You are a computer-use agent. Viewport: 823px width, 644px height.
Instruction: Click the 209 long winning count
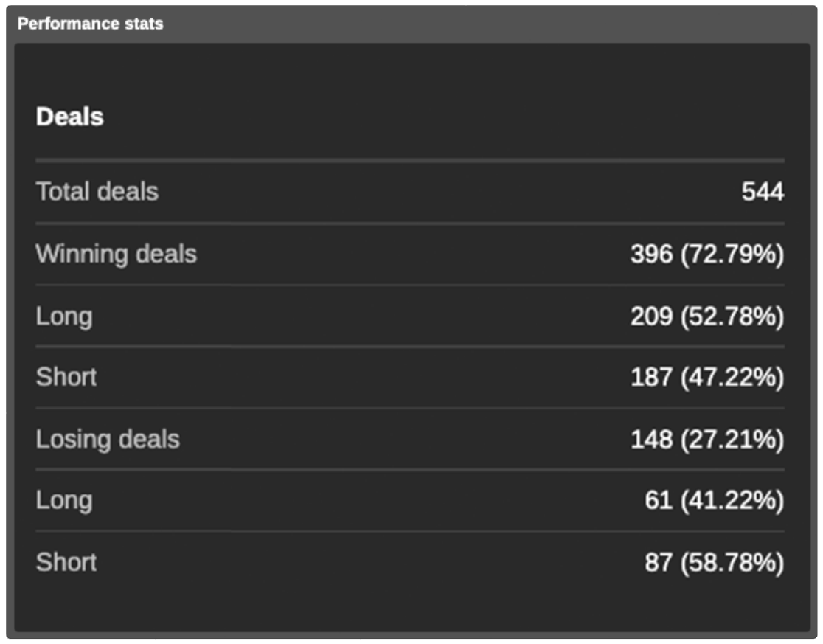point(651,316)
